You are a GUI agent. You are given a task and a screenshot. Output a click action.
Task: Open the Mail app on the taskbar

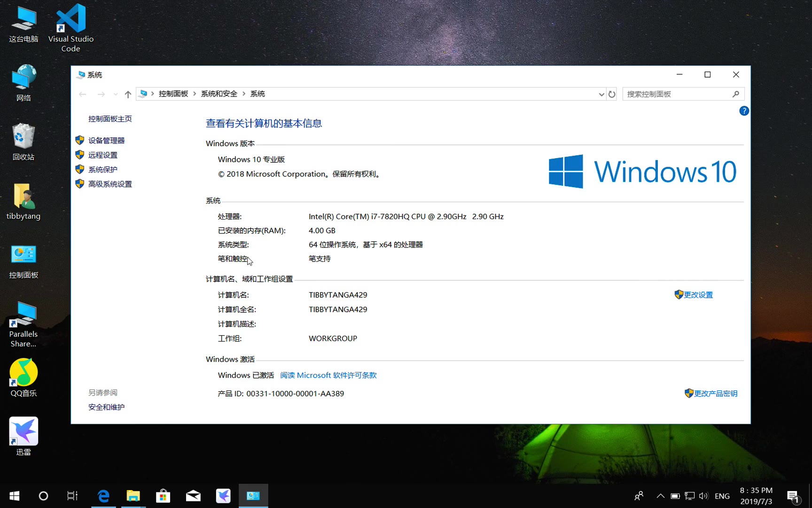[193, 496]
